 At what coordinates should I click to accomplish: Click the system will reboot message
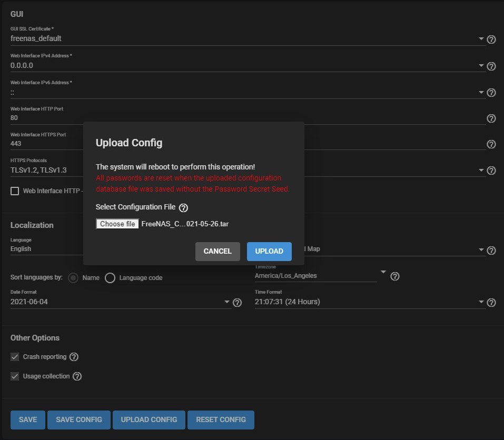(x=175, y=167)
